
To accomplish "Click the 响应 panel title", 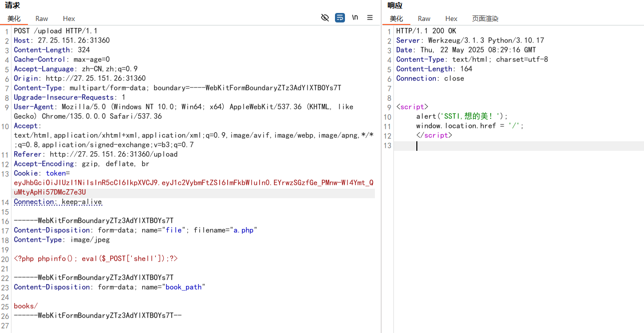I will click(395, 5).
